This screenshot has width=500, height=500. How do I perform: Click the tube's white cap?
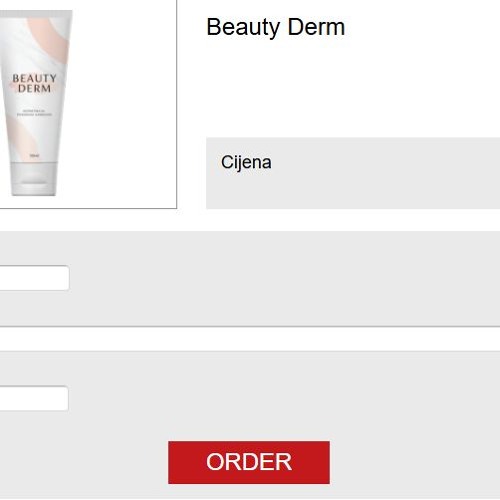(x=34, y=179)
